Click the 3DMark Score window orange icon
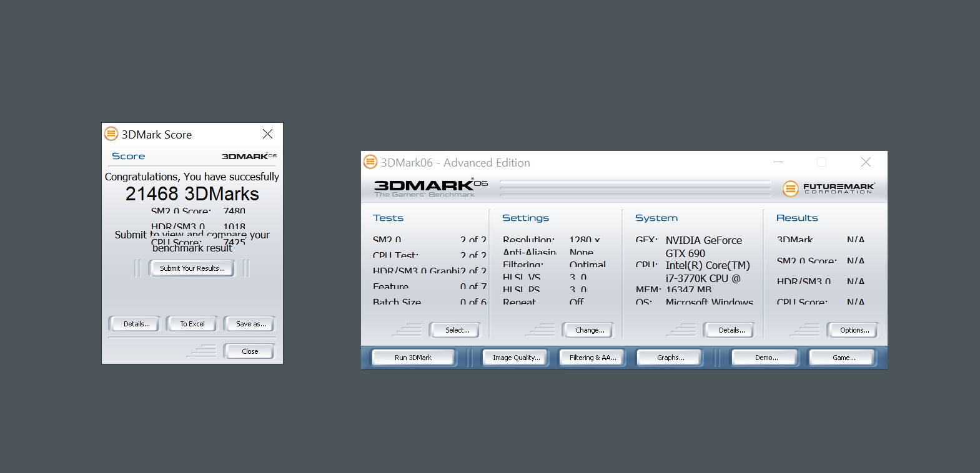 [x=111, y=134]
